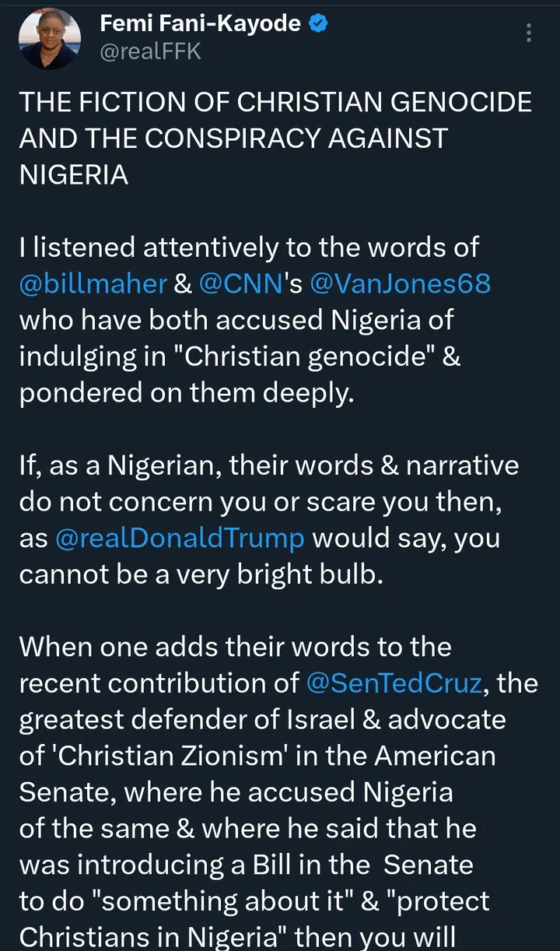Image resolution: width=560 pixels, height=951 pixels.
Task: Click the text "cannot be a very bright bulb."
Action: pyautogui.click(x=201, y=574)
